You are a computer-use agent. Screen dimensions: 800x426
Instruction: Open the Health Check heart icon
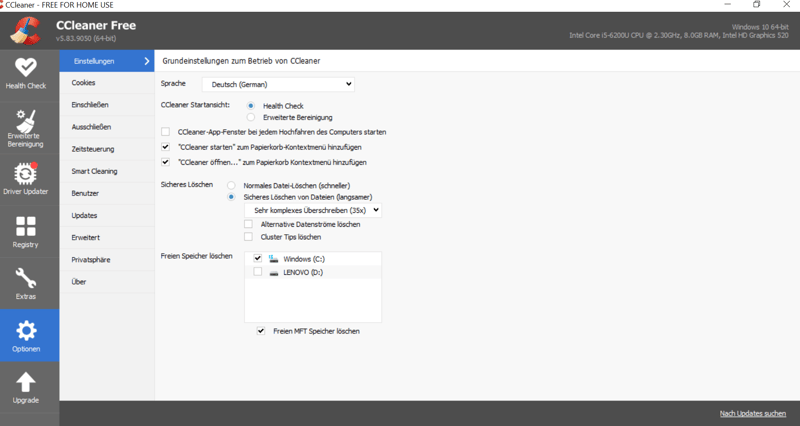point(26,67)
